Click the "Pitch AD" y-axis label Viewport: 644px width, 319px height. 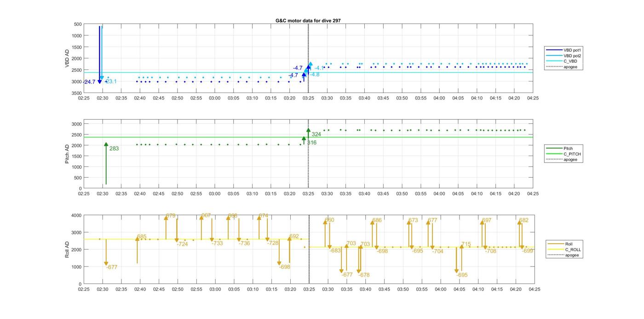pos(67,154)
